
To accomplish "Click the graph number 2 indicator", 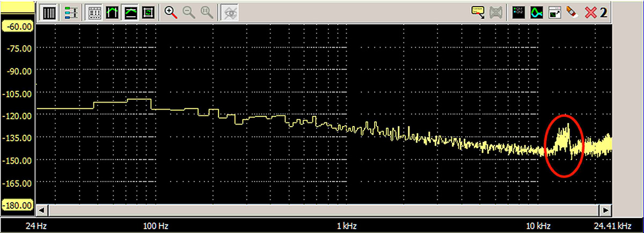I will (x=604, y=12).
